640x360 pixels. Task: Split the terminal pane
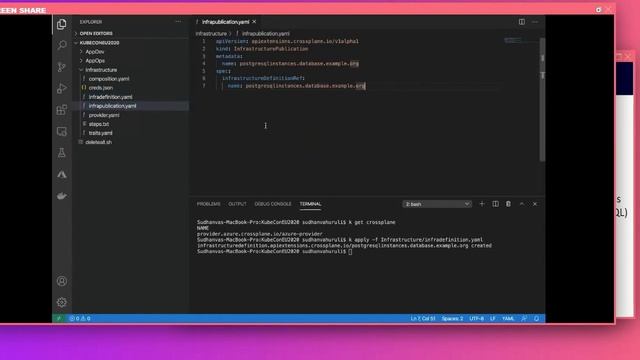click(x=495, y=204)
